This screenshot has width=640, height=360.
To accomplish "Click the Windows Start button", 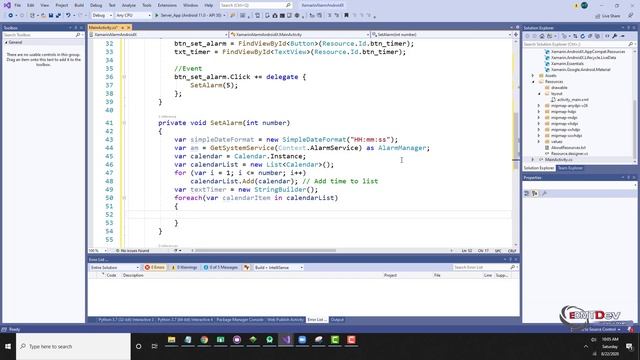I will coord(8,346).
